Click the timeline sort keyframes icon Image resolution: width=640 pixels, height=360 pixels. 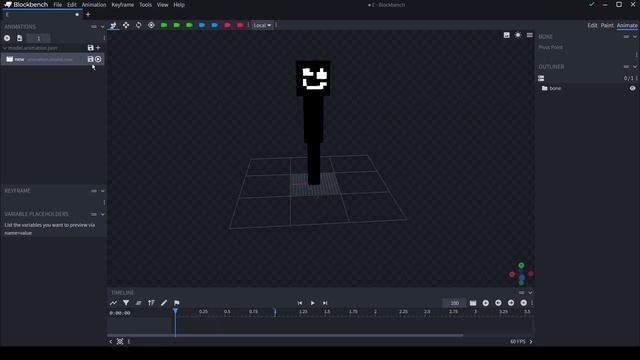pyautogui.click(x=151, y=303)
